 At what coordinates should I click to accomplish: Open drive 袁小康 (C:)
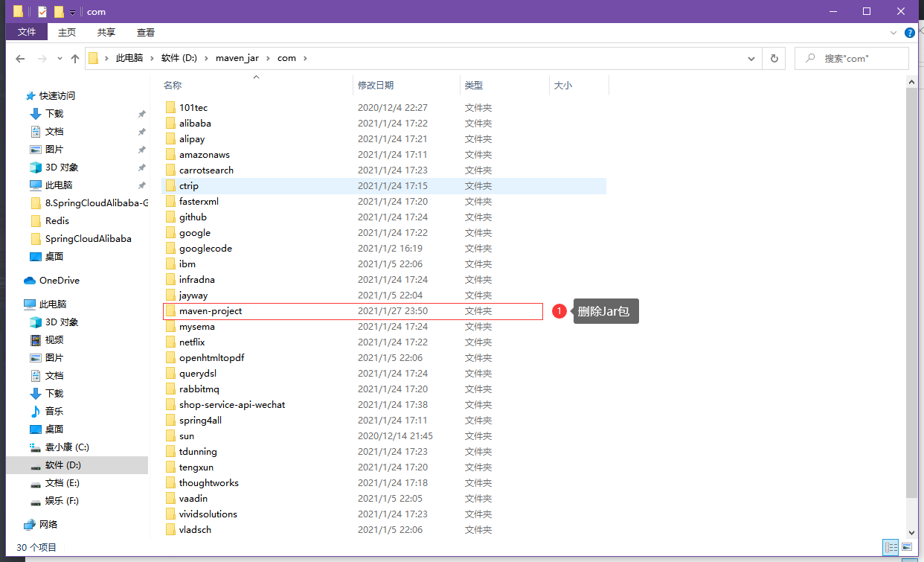pos(67,447)
